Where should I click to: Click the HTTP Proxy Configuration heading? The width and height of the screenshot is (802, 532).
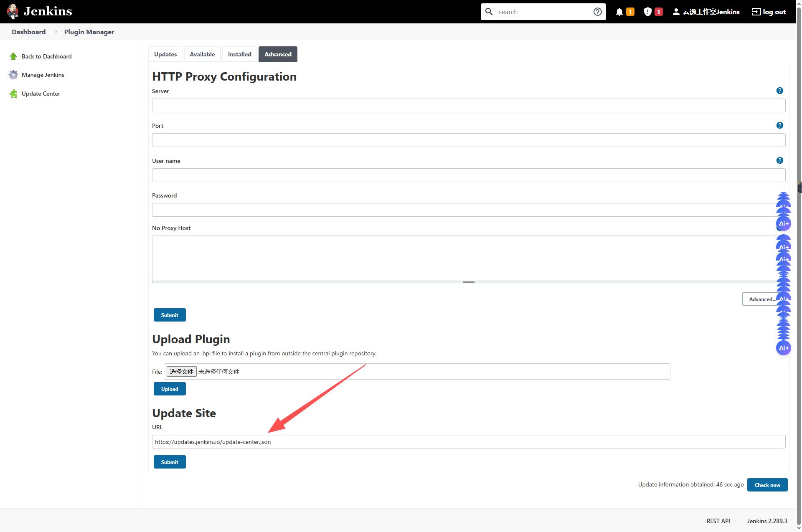coord(224,76)
